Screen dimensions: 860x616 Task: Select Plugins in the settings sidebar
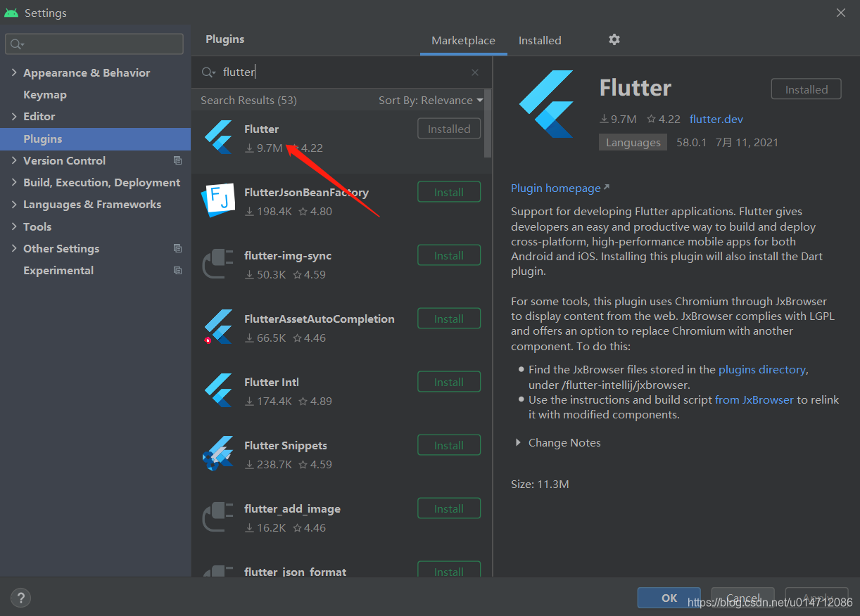point(95,139)
